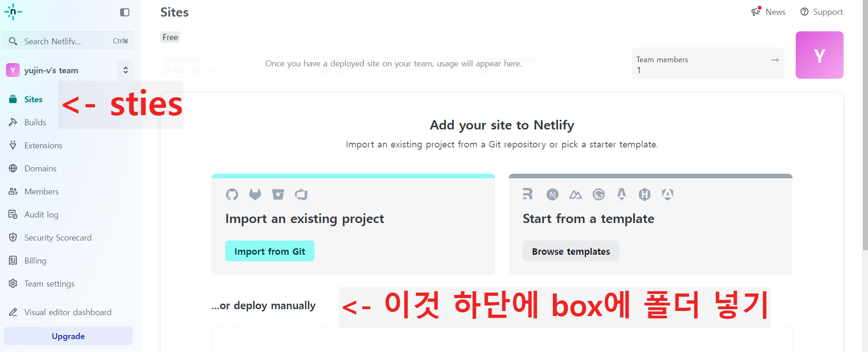Click the Bitbucket icon in import card
Screen dimensions: 868x352
coord(278,194)
